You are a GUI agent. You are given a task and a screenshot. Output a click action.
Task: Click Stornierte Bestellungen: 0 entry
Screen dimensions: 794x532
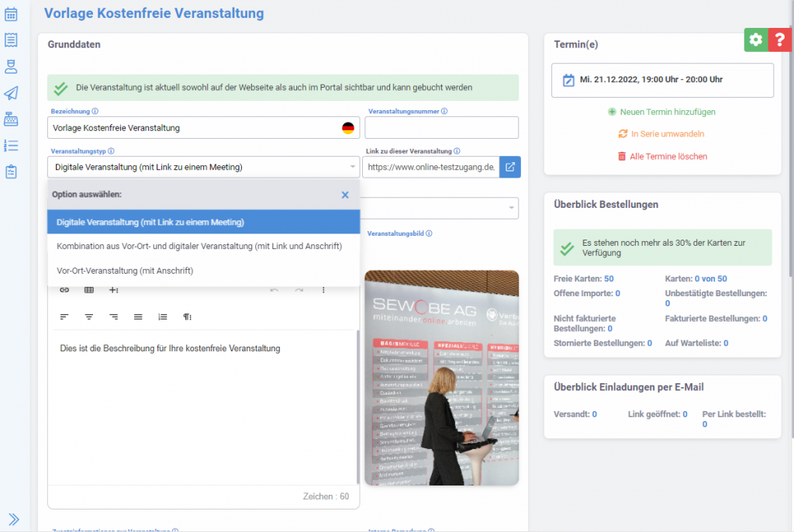[602, 343]
